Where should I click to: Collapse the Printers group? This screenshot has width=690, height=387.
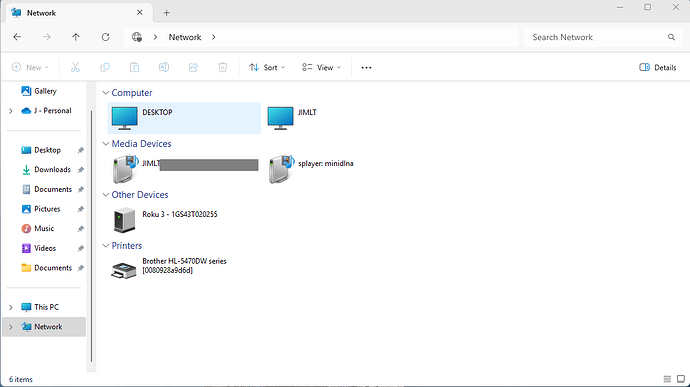point(106,246)
